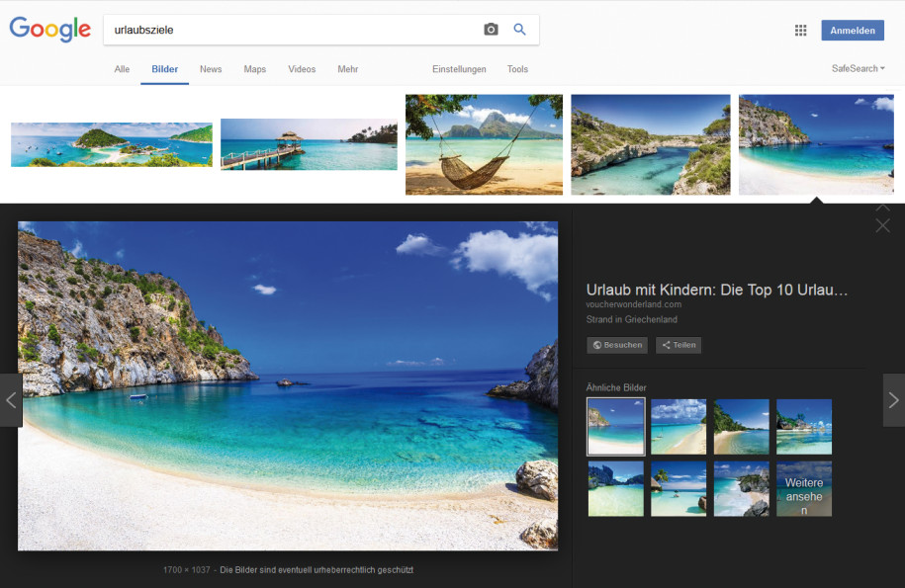The width and height of the screenshot is (905, 588).
Task: Open the Videos tab
Action: pyautogui.click(x=302, y=69)
